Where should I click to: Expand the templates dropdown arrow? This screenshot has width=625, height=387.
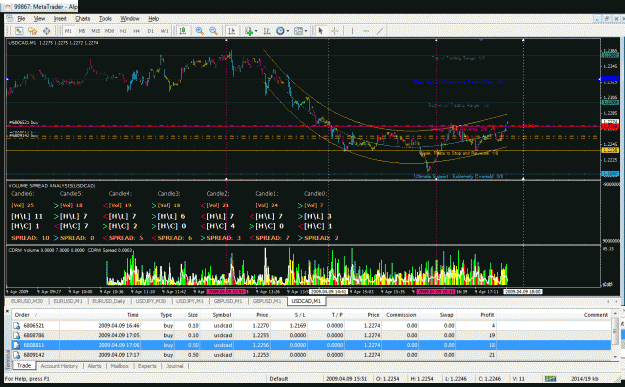[x=306, y=31]
